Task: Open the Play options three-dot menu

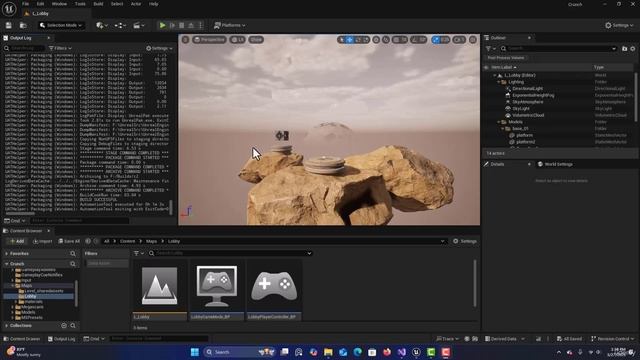Action: click(x=200, y=25)
